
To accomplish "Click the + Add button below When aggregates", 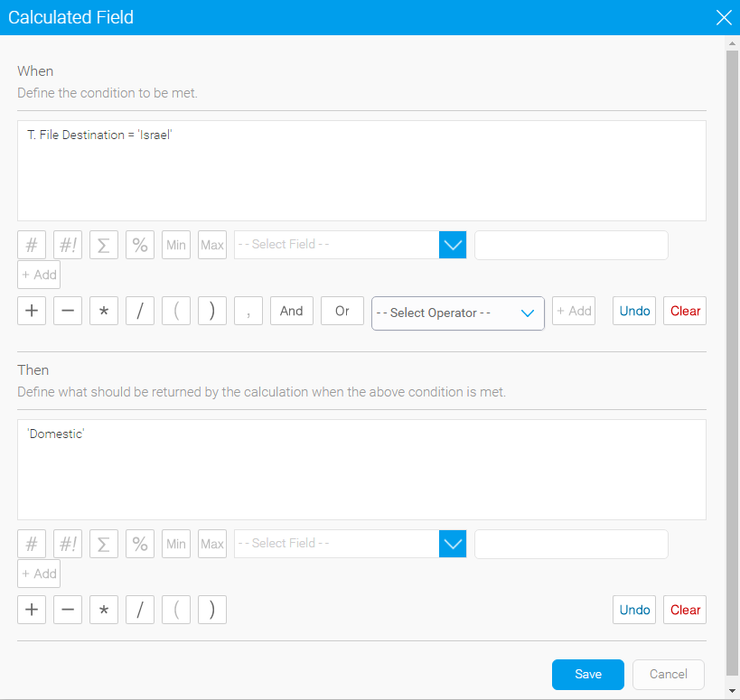I will coord(39,275).
